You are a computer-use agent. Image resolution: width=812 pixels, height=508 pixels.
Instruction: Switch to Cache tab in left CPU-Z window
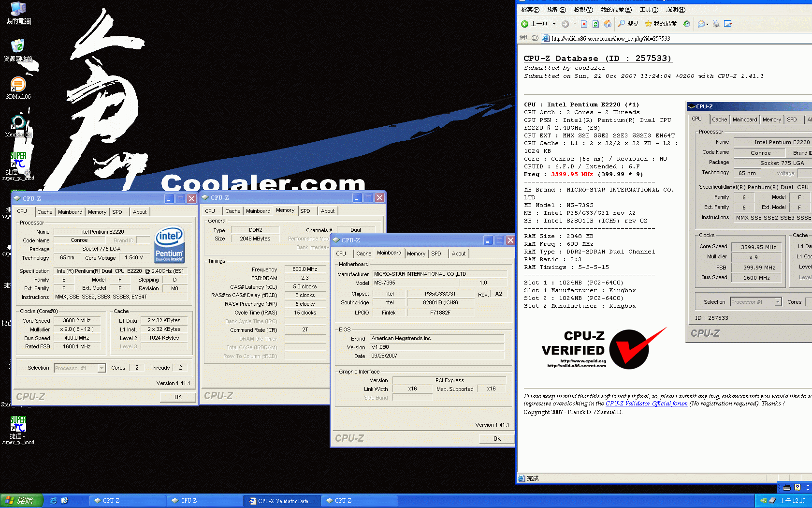click(x=45, y=212)
